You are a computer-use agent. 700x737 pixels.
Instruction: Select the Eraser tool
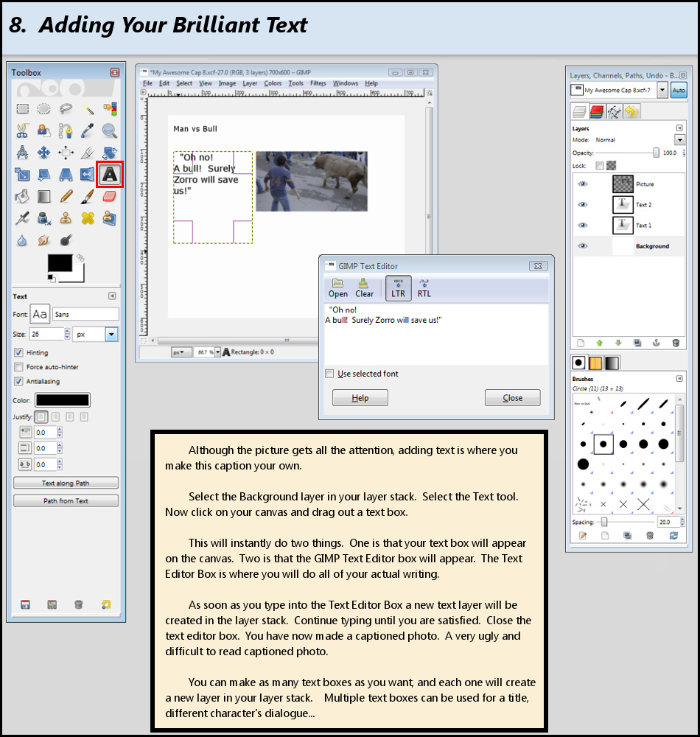pos(110,197)
